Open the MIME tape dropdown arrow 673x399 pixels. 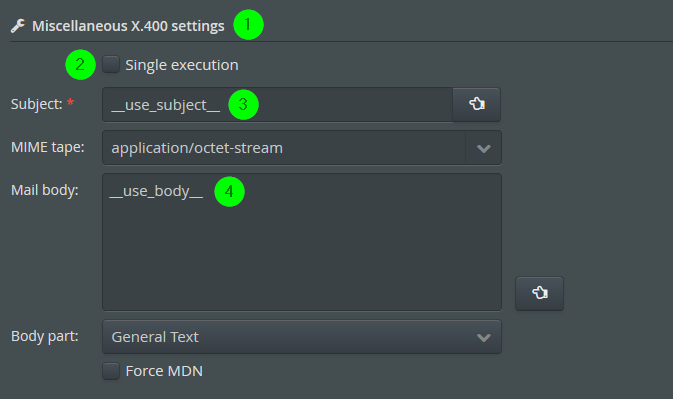484,148
